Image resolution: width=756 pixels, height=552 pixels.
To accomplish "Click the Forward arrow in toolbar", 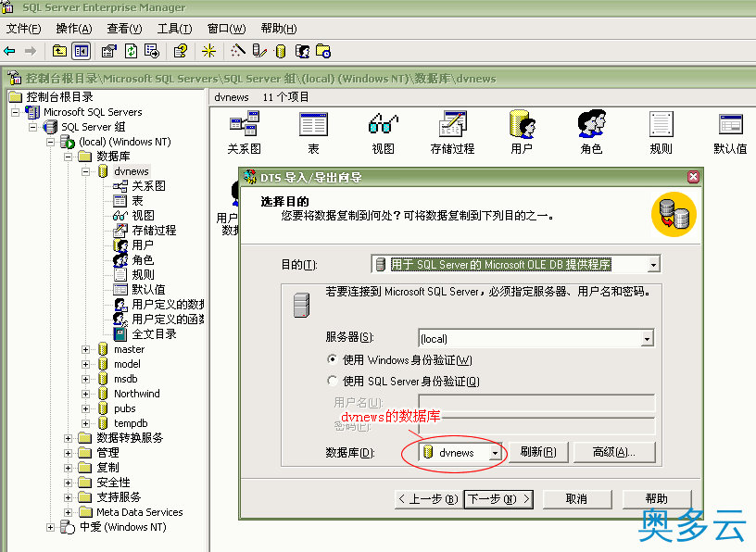I will pos(31,51).
